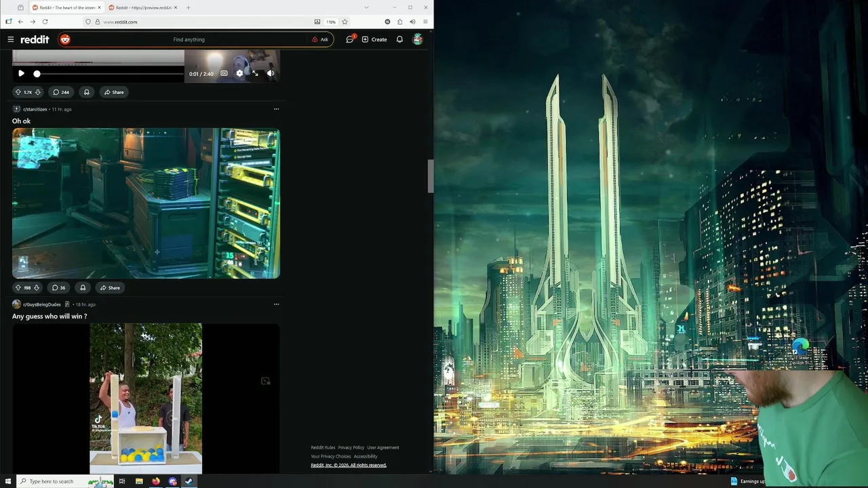The height and width of the screenshot is (488, 868).
Task: Open the Windows Start menu
Action: 8,481
